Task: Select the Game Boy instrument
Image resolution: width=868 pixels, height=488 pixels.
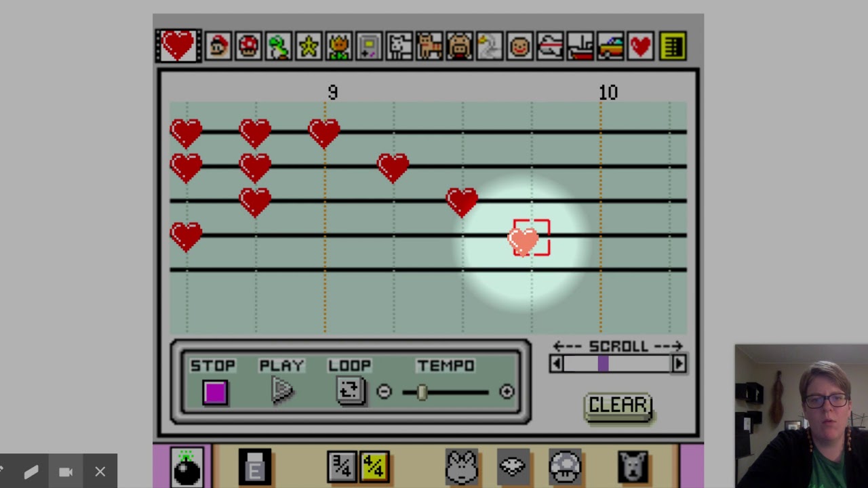Action: click(369, 47)
